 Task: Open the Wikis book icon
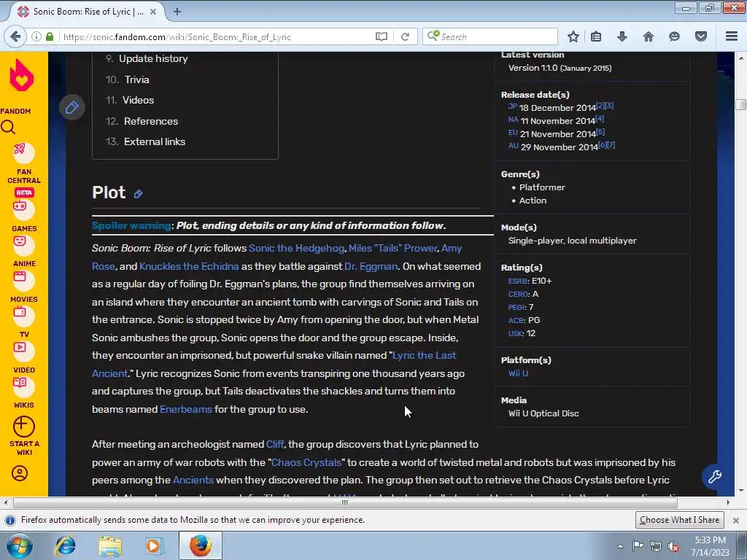tap(23, 385)
